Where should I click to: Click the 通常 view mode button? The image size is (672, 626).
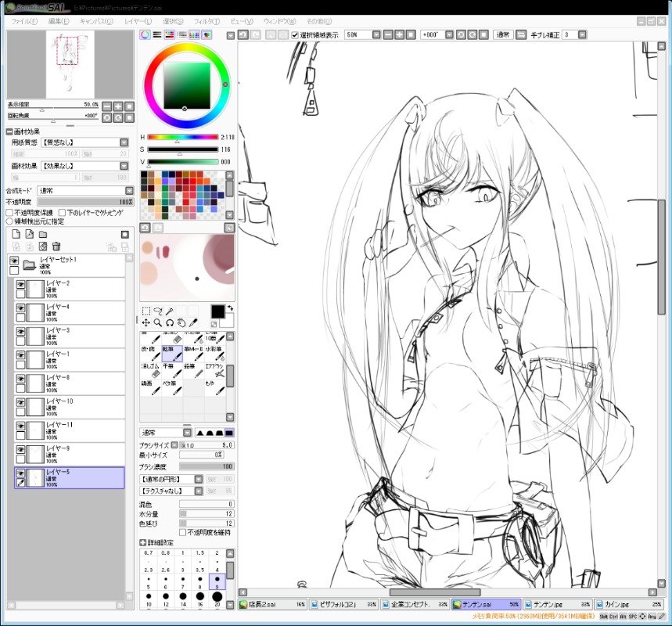(x=503, y=34)
